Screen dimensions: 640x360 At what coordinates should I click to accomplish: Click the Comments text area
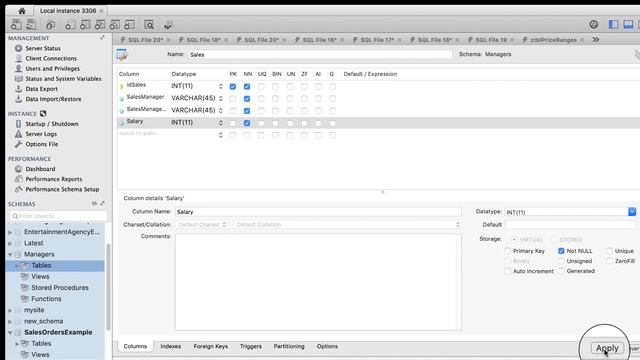coord(318,282)
